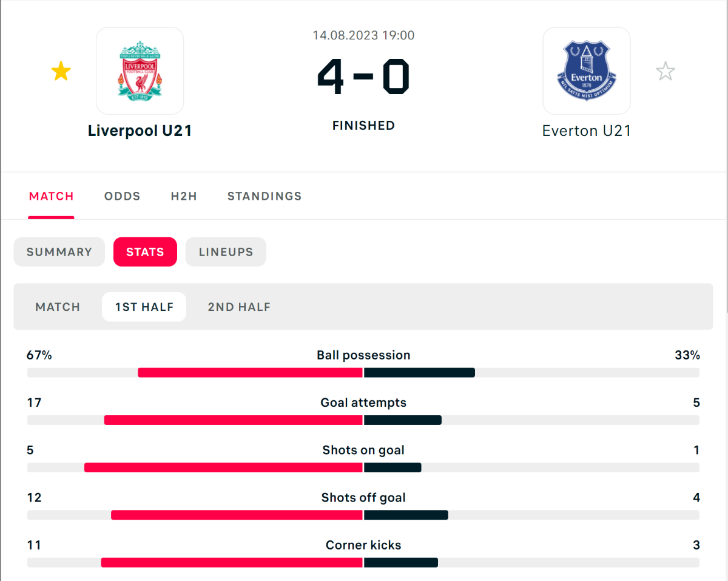This screenshot has width=728, height=581.
Task: Click the Corner kicks red bar
Action: coord(232,563)
